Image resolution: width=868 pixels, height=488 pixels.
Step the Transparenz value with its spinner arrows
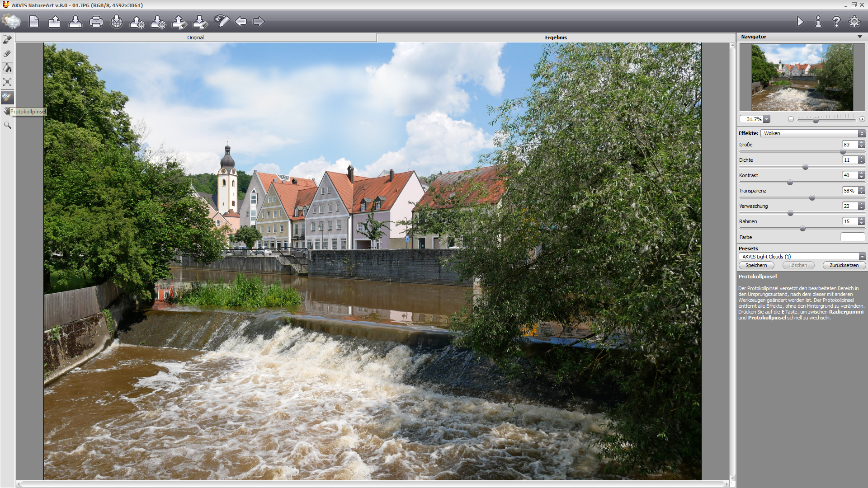click(862, 191)
